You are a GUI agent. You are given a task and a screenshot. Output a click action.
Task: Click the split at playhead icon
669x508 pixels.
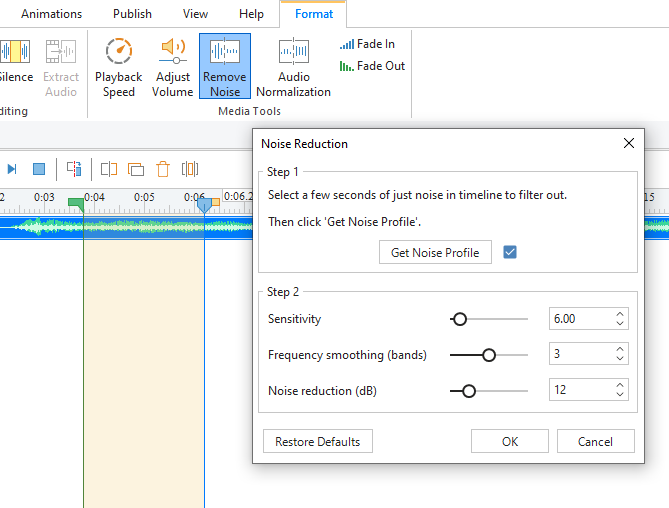point(74,169)
